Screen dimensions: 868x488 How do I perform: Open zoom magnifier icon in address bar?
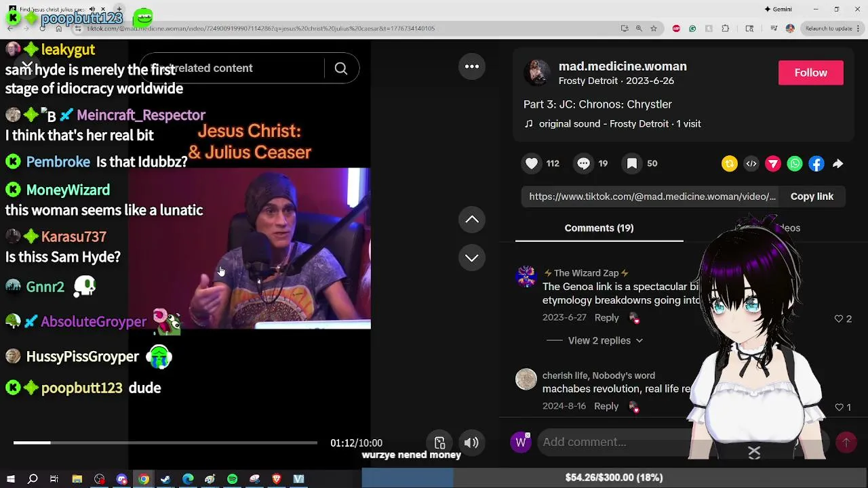click(x=639, y=28)
